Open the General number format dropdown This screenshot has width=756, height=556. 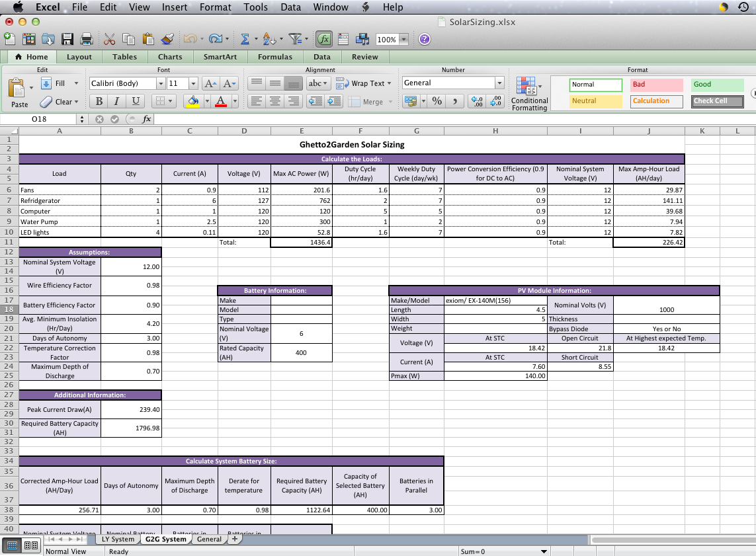click(499, 83)
